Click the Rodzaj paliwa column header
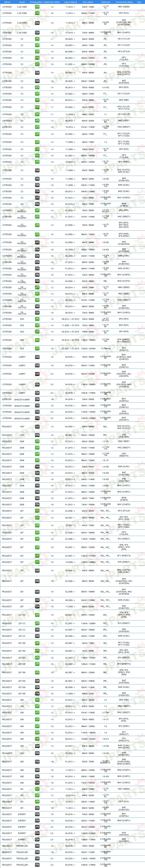 [36, 2]
